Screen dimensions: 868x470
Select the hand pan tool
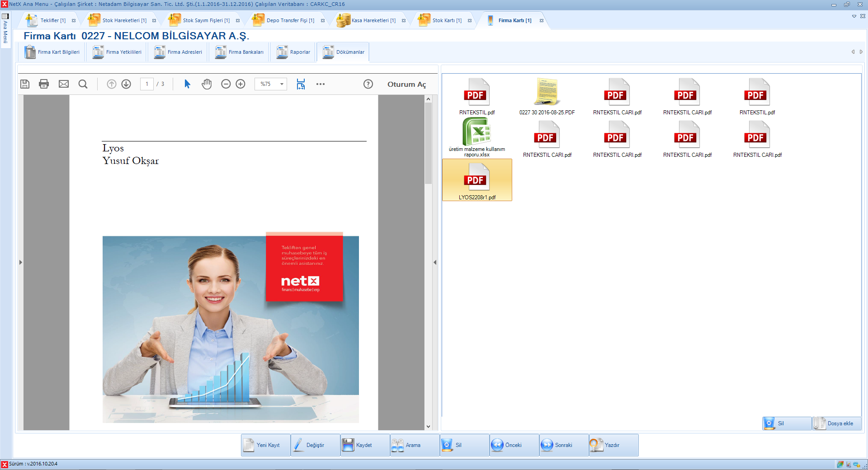click(207, 84)
